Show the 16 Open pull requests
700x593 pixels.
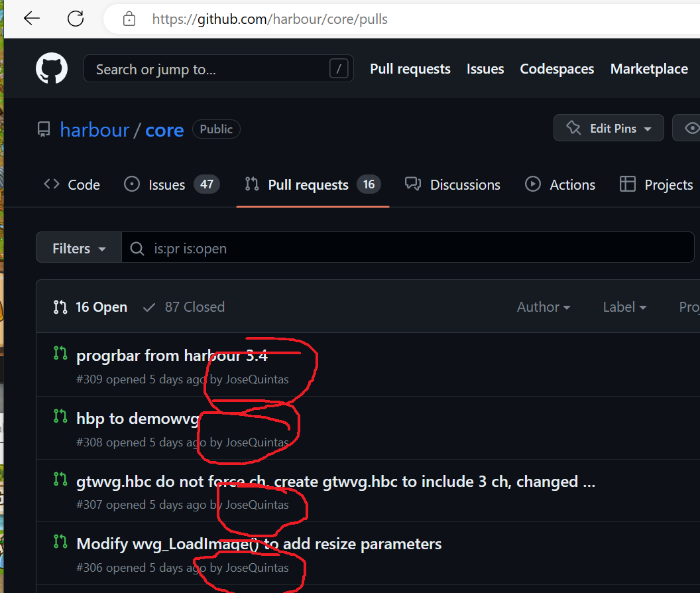click(90, 307)
